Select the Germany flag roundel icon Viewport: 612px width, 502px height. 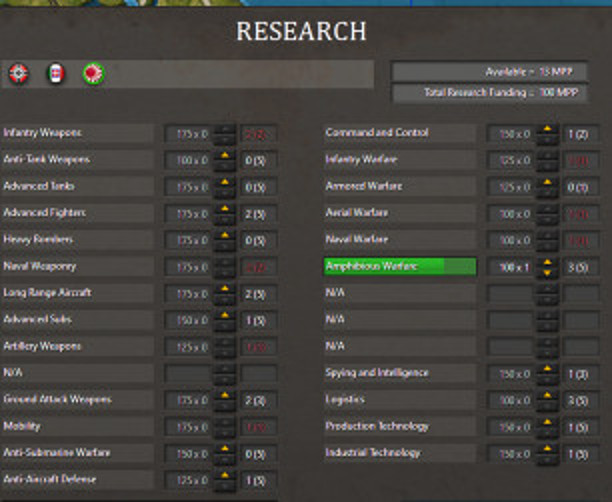[x=18, y=73]
